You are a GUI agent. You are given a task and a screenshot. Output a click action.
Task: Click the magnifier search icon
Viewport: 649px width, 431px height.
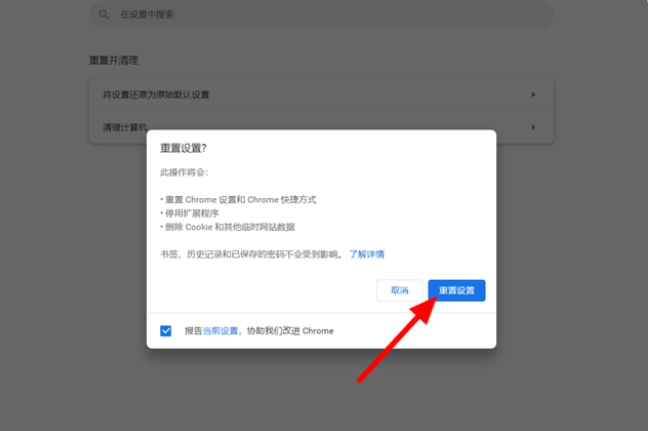[103, 14]
